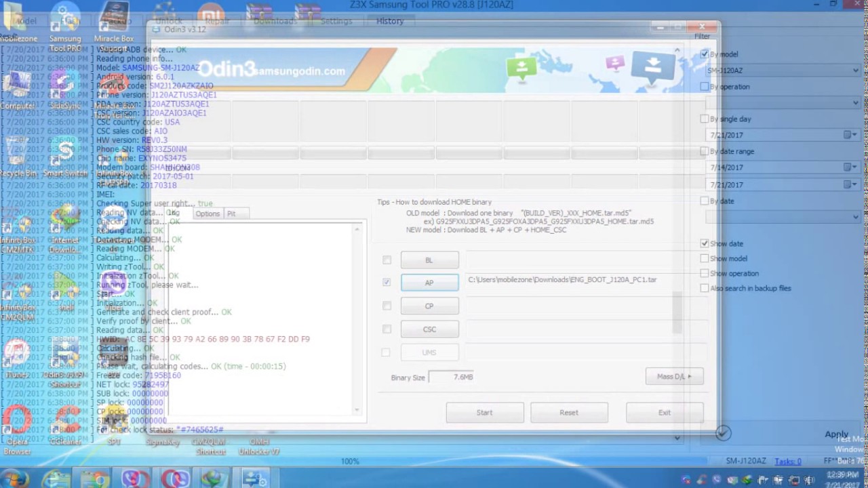Tick the CSC checkbox in Odin3

(x=387, y=329)
